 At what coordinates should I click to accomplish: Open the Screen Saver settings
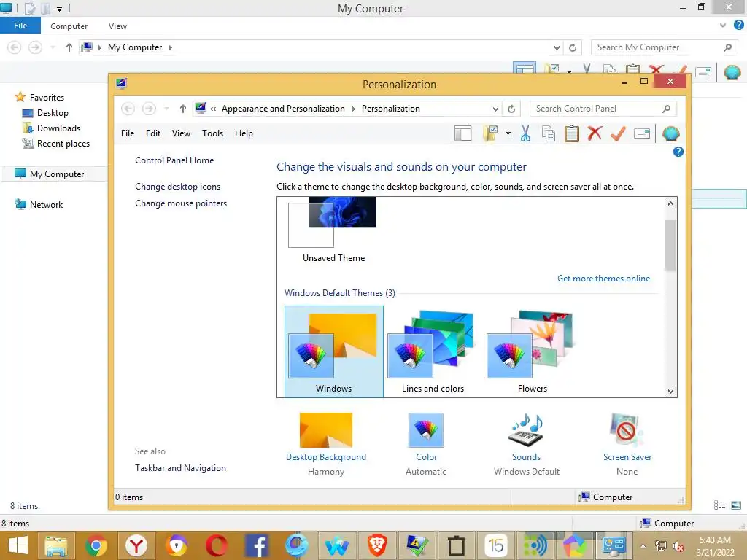tap(627, 444)
